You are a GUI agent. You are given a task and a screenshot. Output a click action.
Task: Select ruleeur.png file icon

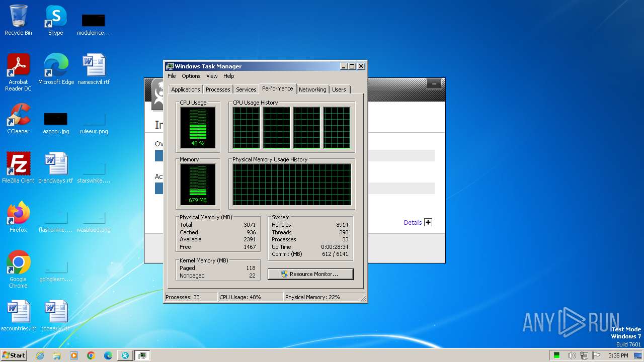click(x=94, y=122)
